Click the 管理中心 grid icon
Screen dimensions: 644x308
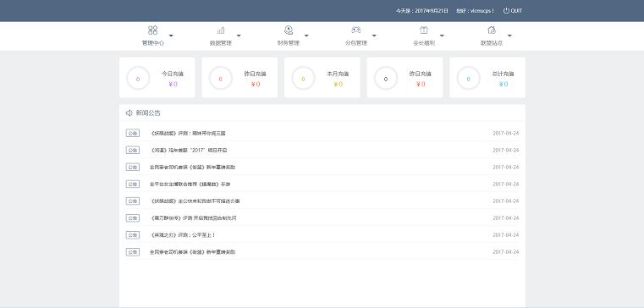click(153, 30)
